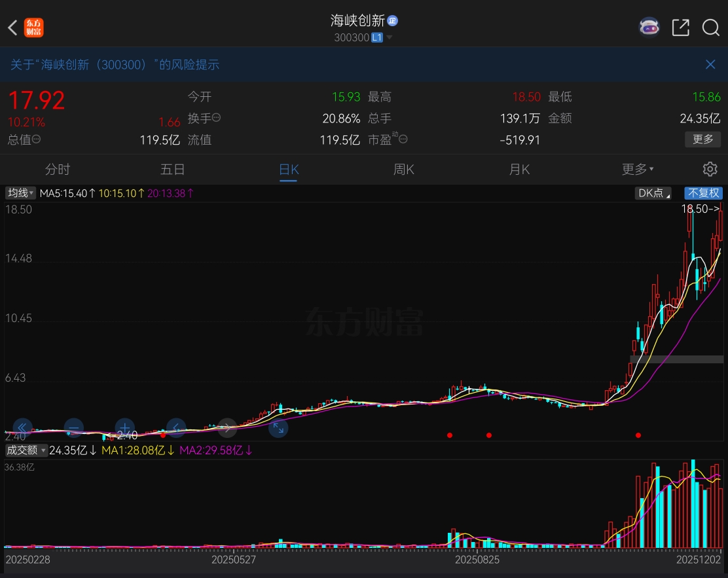Open the risk warning notice link
Viewport: 728px width, 578px height.
click(x=115, y=65)
